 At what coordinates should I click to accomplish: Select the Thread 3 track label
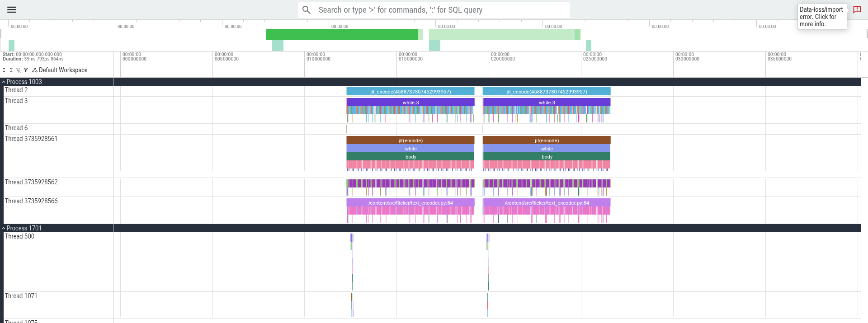16,101
